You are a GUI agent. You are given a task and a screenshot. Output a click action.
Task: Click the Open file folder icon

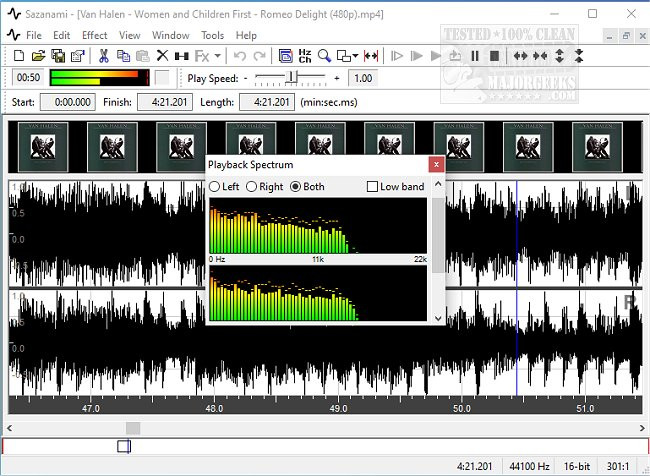(x=38, y=56)
